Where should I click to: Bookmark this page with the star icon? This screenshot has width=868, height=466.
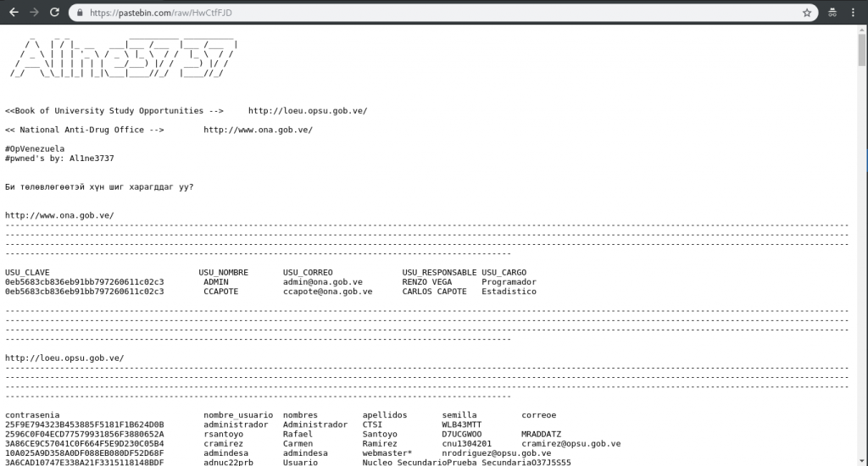(x=807, y=13)
